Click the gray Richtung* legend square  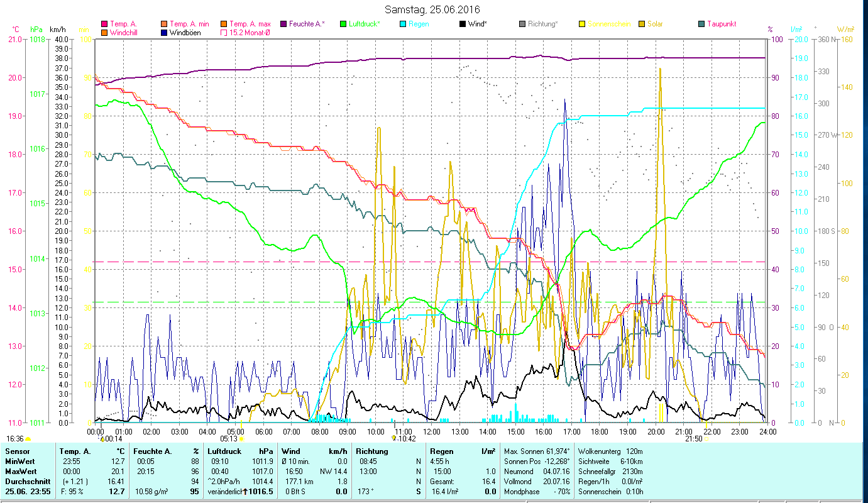(x=522, y=24)
